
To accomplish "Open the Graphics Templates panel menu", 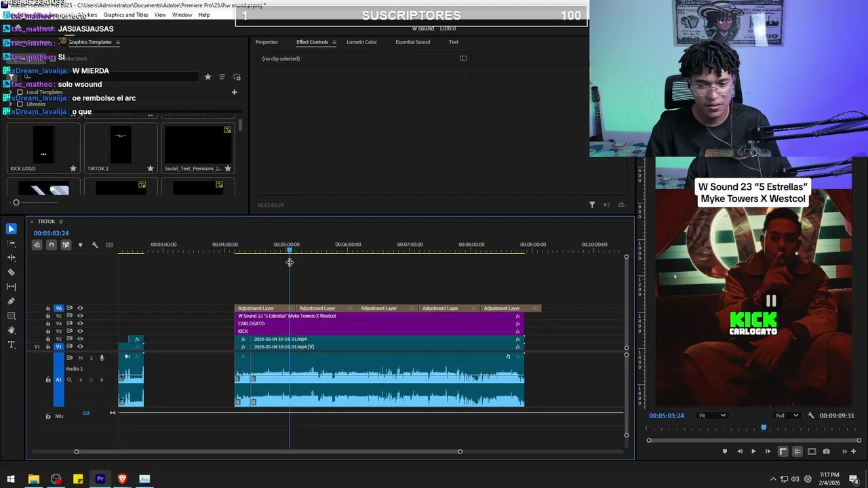I will click(x=117, y=42).
